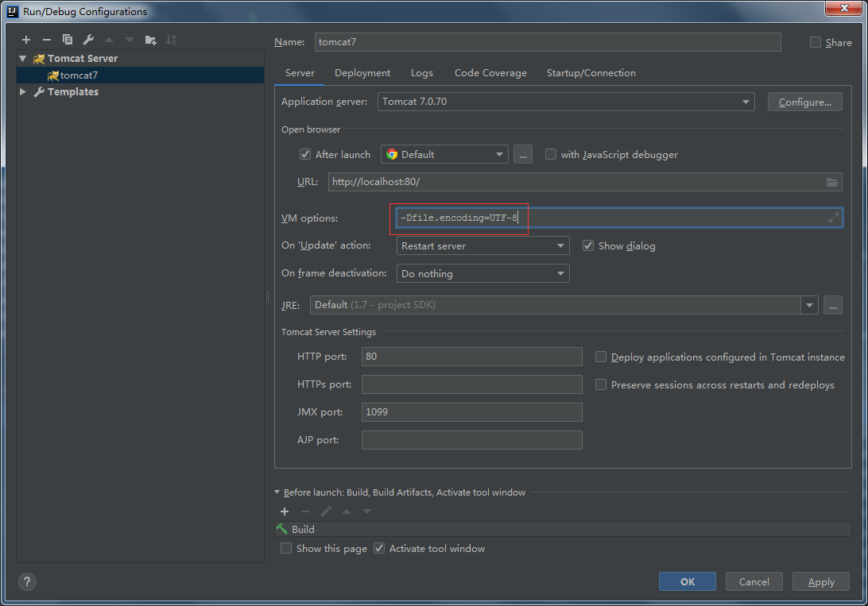Click the Templates wrench icon in the tree
The height and width of the screenshot is (606, 868).
39,92
